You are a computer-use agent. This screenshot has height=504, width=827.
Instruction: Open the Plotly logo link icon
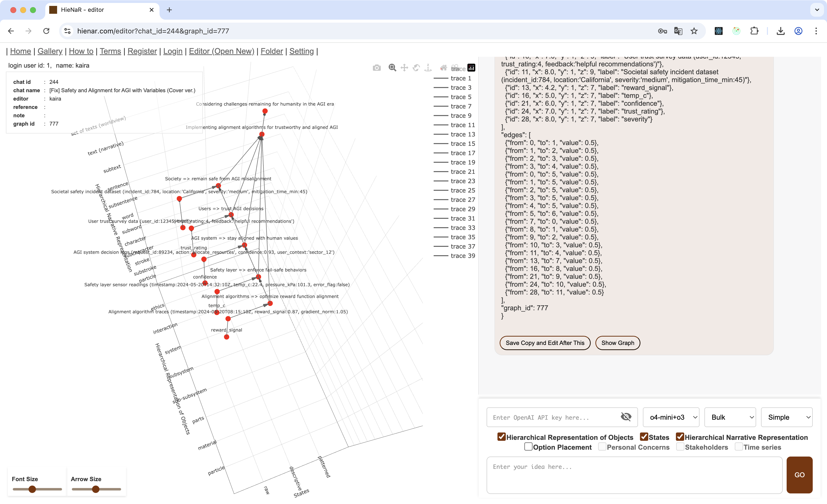pyautogui.click(x=471, y=68)
